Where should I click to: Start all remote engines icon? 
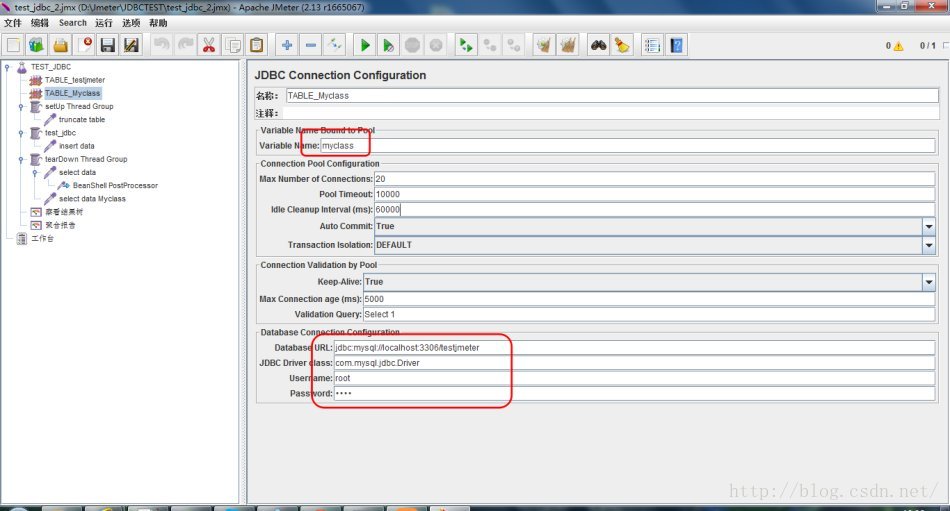click(465, 45)
